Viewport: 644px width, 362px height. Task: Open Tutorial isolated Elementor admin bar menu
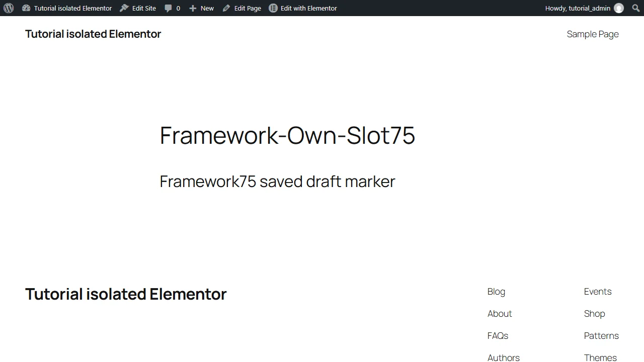(67, 8)
